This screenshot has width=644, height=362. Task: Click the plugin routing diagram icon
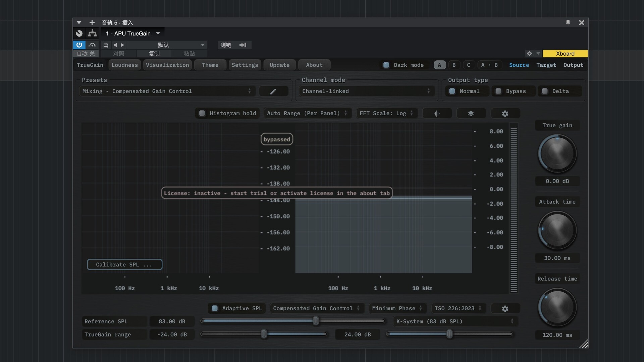pyautogui.click(x=92, y=33)
